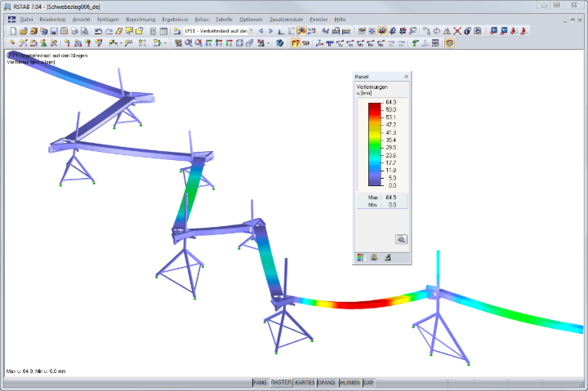Image resolution: width=588 pixels, height=391 pixels.
Task: Click the application icon in the menu bar
Action: [11, 19]
